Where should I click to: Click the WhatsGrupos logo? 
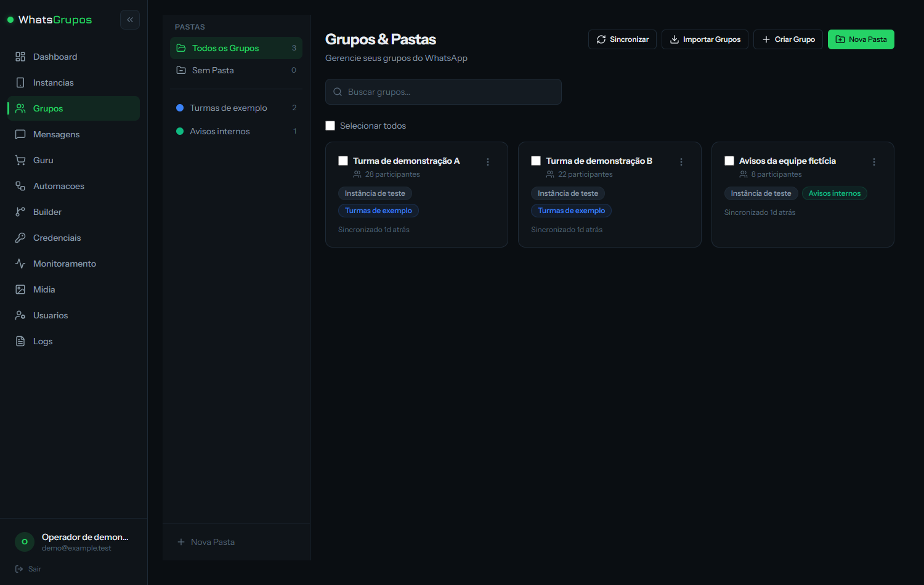click(x=49, y=20)
